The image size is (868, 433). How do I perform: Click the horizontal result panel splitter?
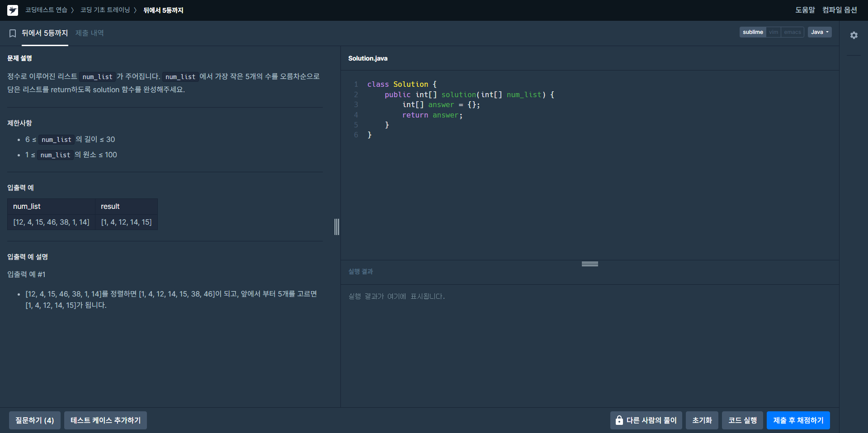click(x=590, y=264)
